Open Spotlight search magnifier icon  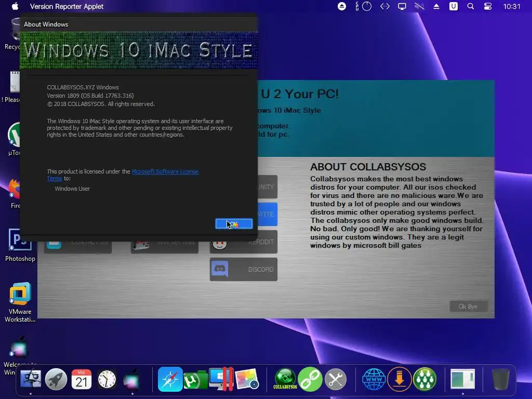[471, 6]
